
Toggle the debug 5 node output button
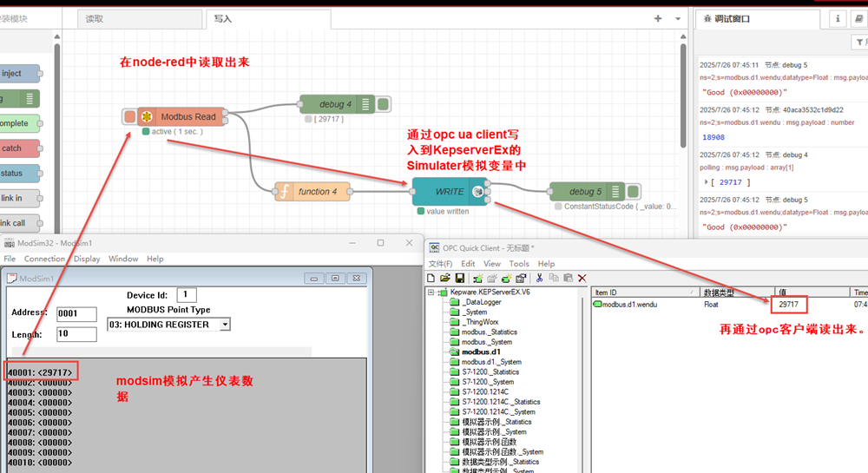(634, 192)
